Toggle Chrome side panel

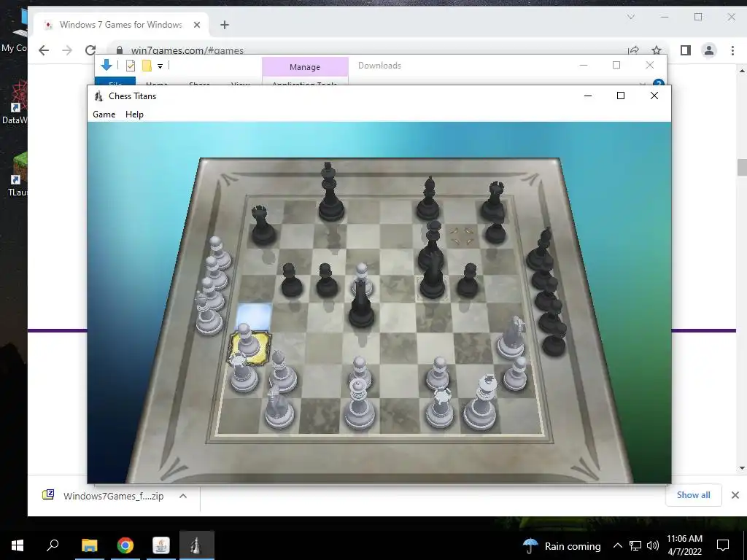(x=686, y=50)
